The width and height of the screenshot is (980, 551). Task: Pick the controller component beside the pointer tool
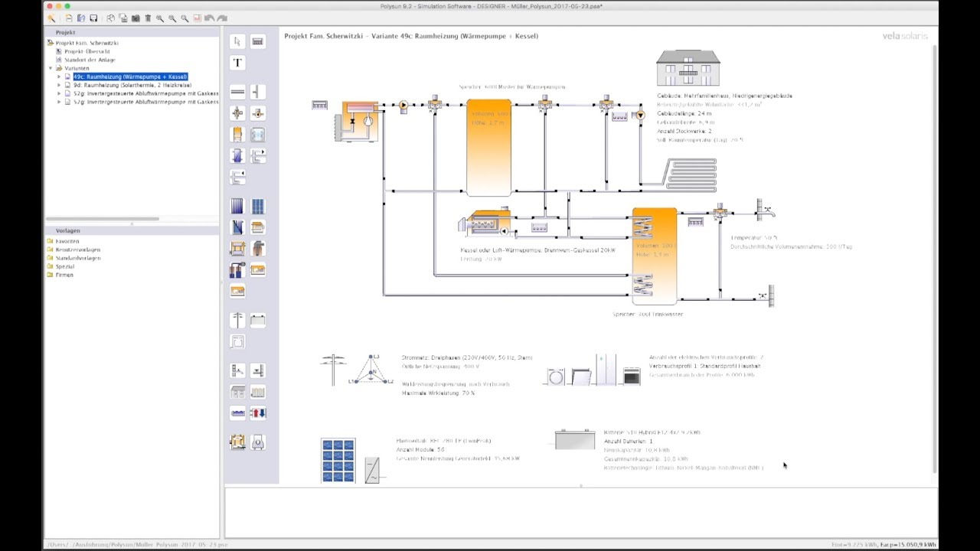tap(258, 41)
